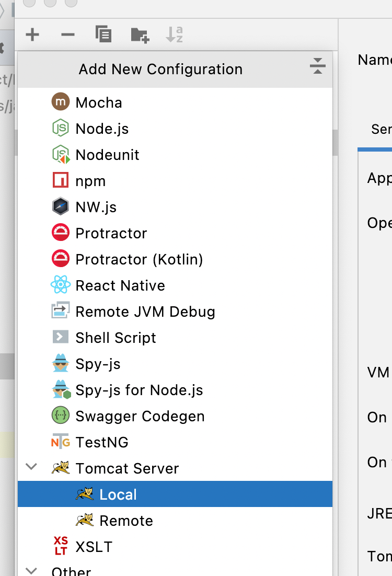Viewport: 392px width, 576px height.
Task: Select the Mocha icon
Action: click(61, 102)
